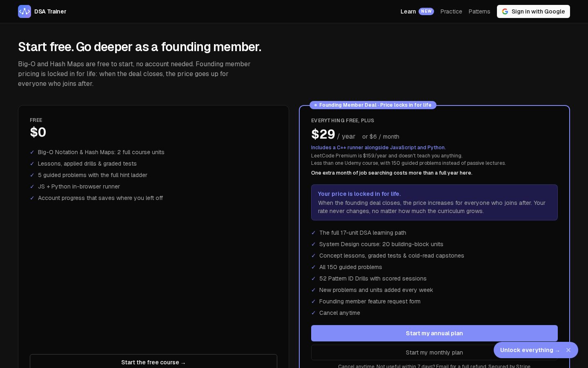Screen dimensions: 588x368
Task: Click the Google icon in sign-in button
Action: pyautogui.click(x=505, y=11)
